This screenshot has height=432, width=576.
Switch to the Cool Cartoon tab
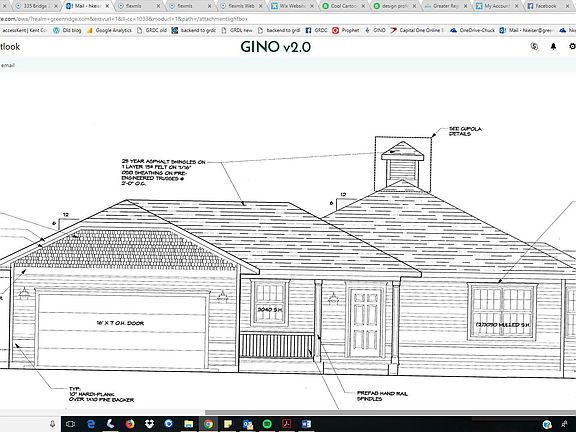343,6
